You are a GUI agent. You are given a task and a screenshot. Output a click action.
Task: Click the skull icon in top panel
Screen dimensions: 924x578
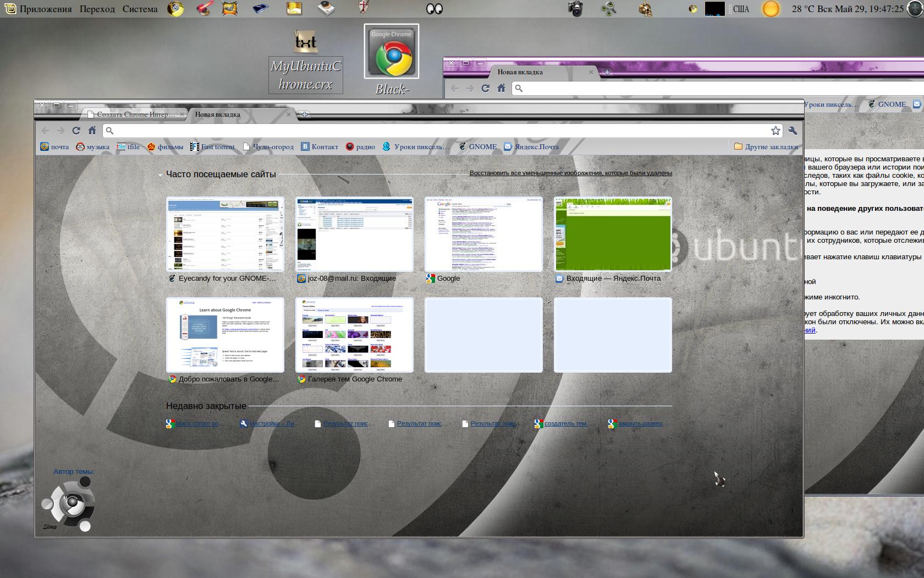[646, 9]
